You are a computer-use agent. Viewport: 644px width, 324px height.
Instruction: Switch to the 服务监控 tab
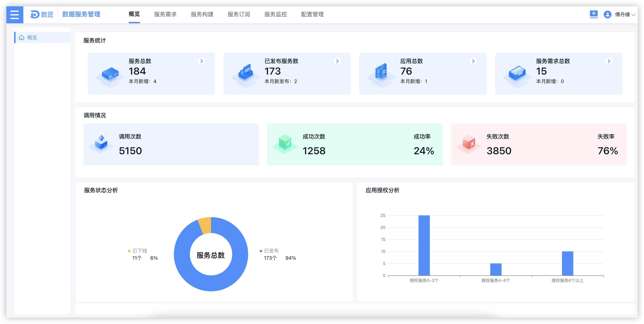[x=276, y=14]
